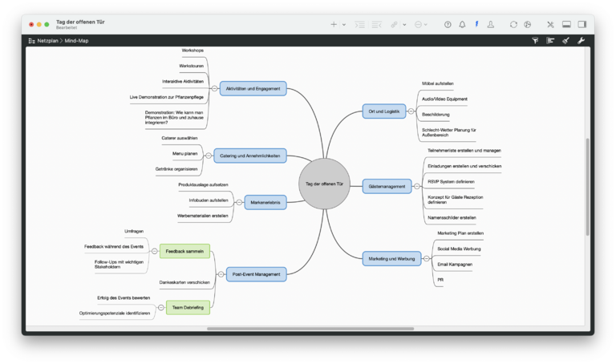This screenshot has height=364, width=616.
Task: Click the vertical scrollbar thumb
Action: pos(588,187)
